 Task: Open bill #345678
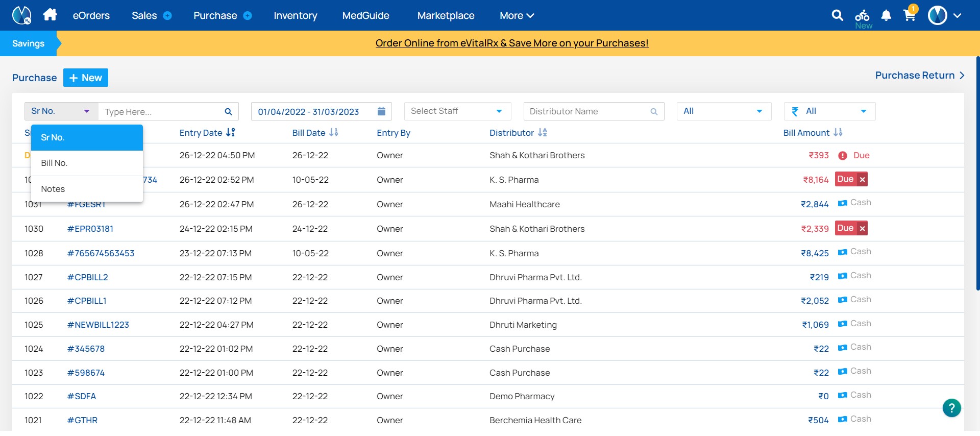point(86,349)
